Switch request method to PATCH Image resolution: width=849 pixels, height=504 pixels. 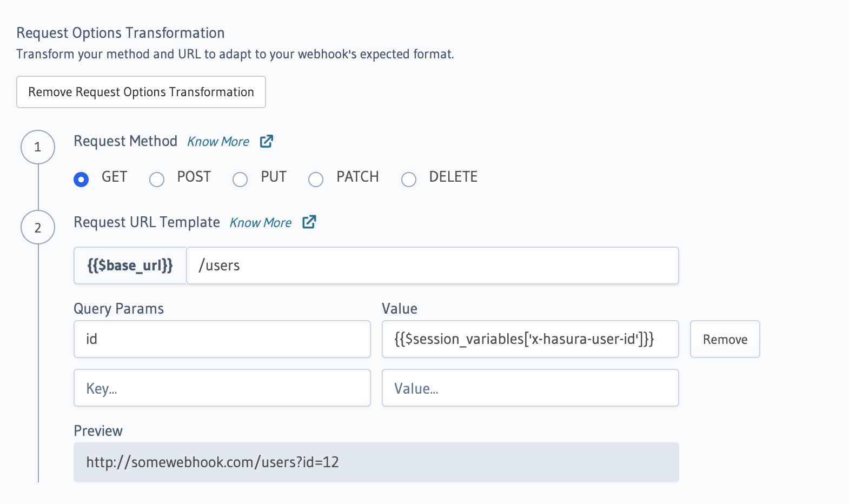tap(316, 179)
